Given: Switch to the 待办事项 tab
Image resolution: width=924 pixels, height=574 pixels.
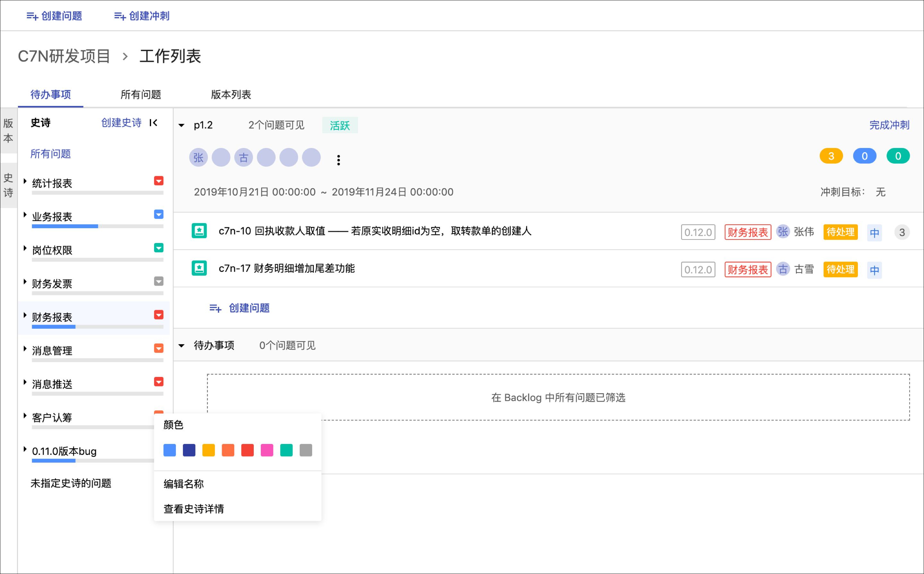Looking at the screenshot, I should [x=50, y=94].
